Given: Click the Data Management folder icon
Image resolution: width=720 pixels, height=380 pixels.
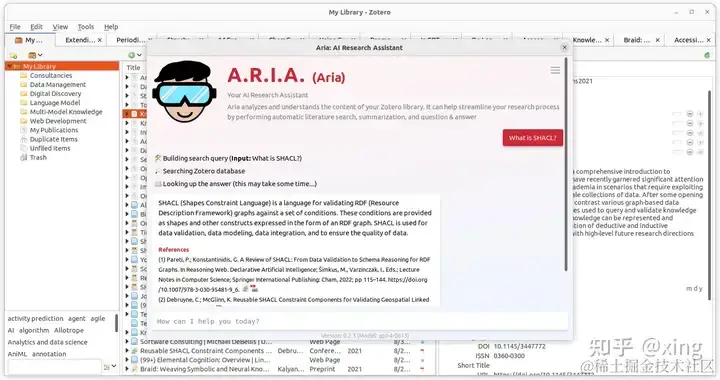Looking at the screenshot, I should click(x=23, y=84).
